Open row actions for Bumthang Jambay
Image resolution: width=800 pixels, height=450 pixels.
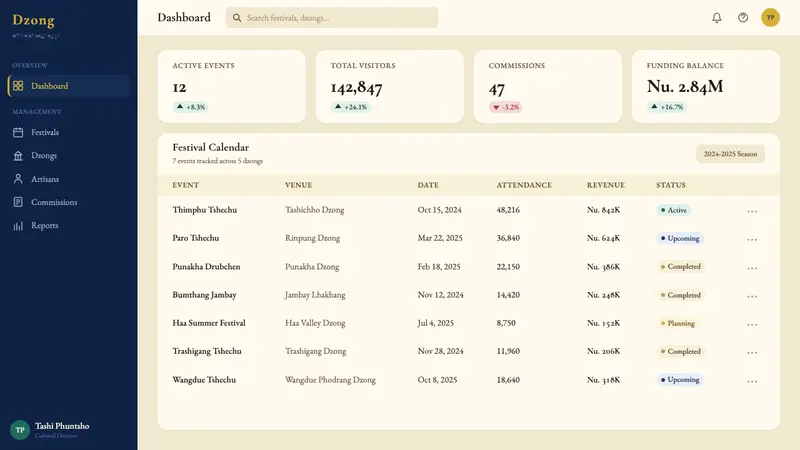tap(752, 295)
